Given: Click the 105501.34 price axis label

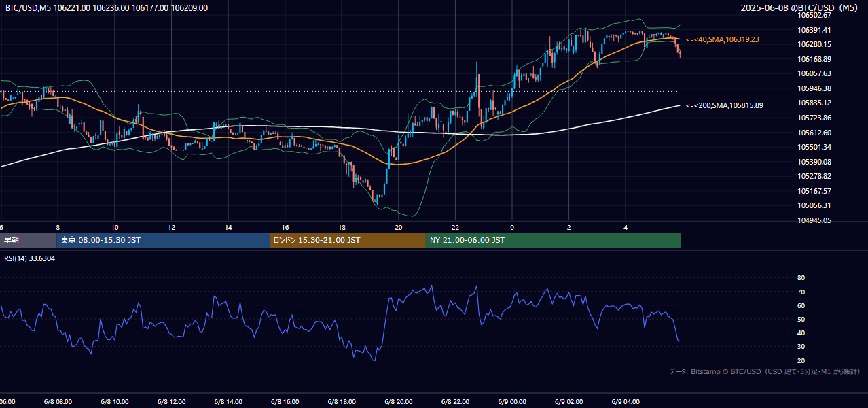Looking at the screenshot, I should pos(815,147).
